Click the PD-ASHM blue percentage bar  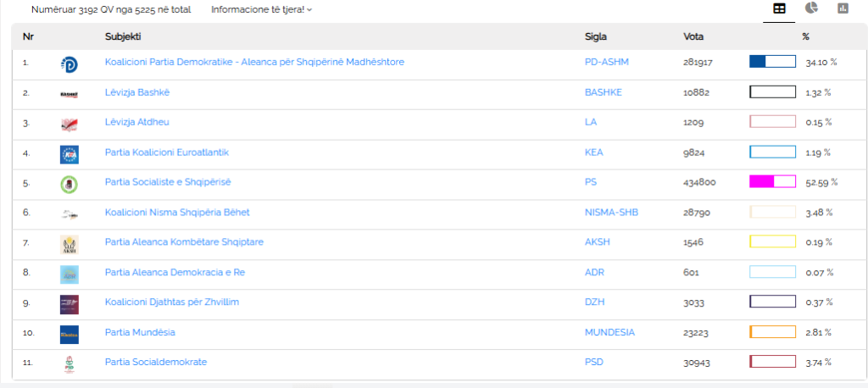(772, 62)
